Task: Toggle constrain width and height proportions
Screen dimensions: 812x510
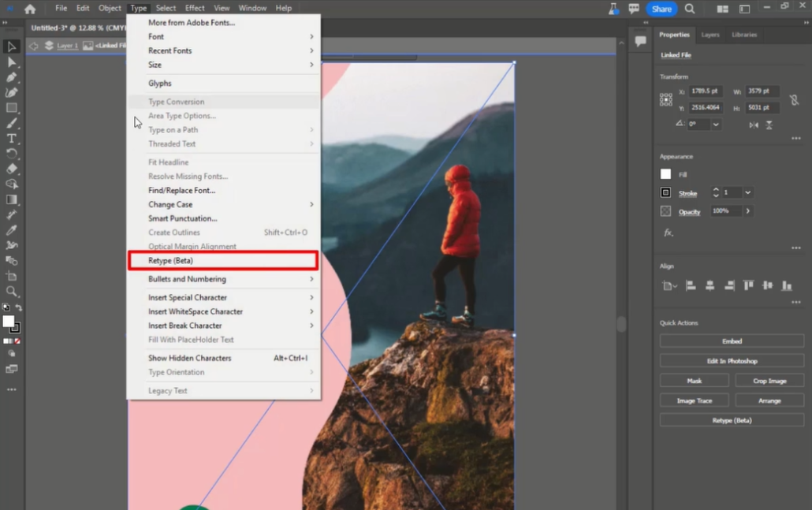Action: tap(794, 100)
